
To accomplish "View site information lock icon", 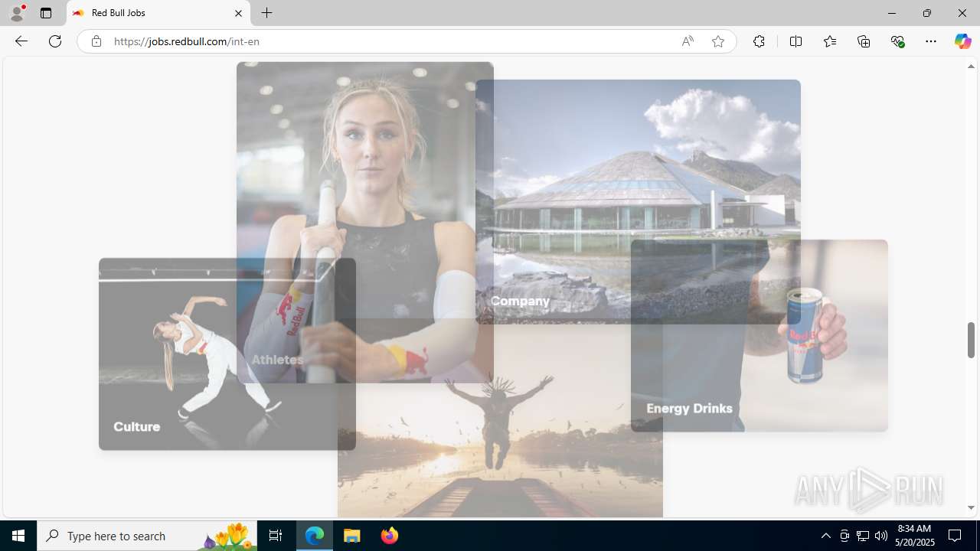I will (96, 41).
